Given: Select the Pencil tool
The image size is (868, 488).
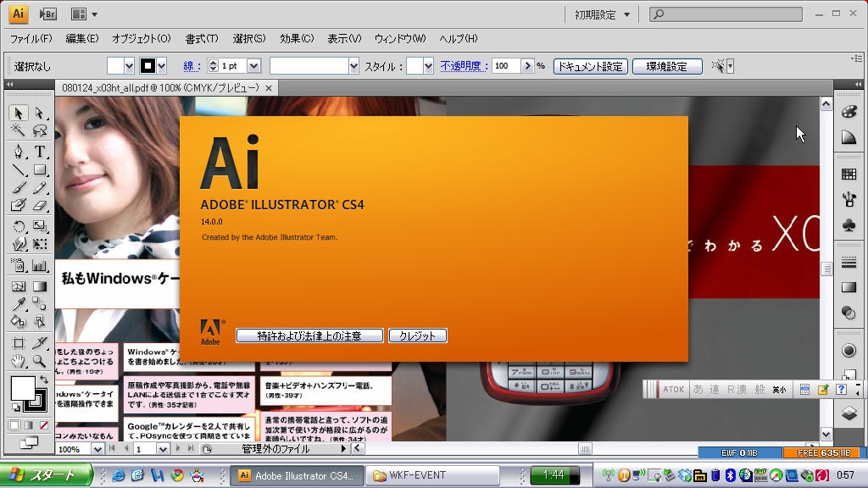Looking at the screenshot, I should pos(39,187).
